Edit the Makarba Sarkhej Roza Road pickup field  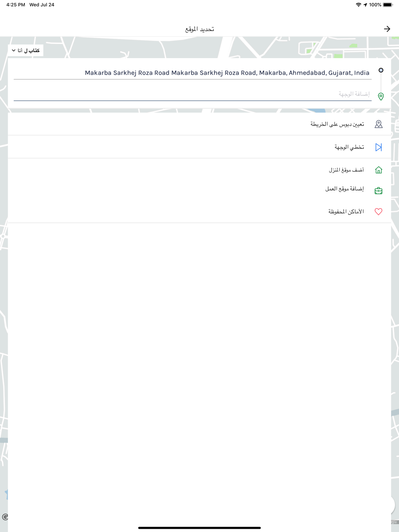(192, 73)
